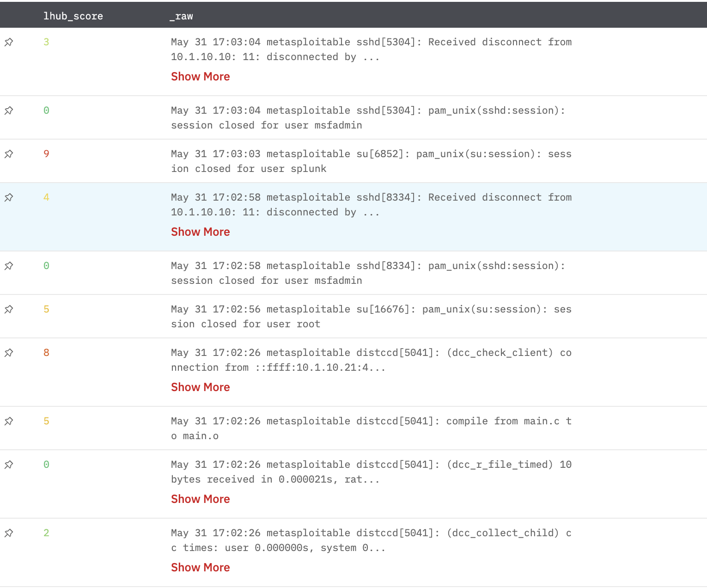The image size is (707, 588).
Task: Click the compile from main.c log text
Action: [371, 429]
